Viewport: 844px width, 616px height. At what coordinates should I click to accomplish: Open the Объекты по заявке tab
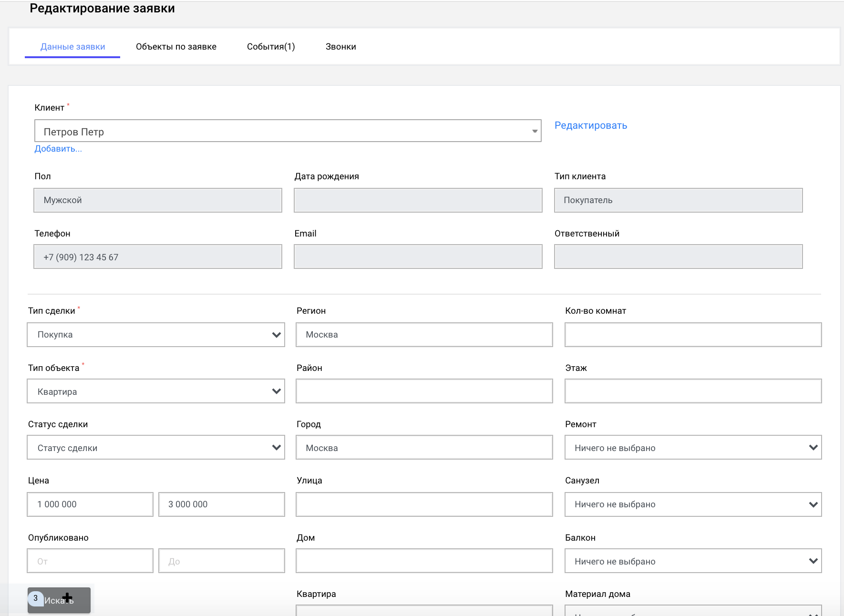click(x=176, y=47)
